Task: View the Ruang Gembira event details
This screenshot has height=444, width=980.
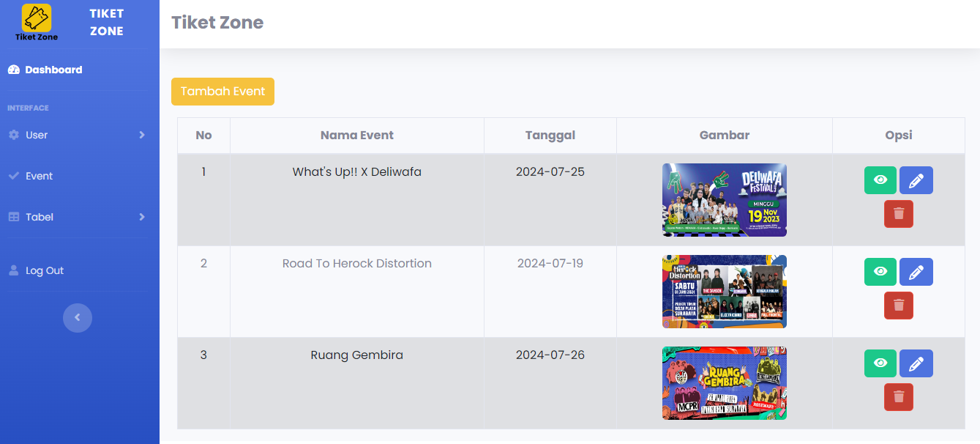Action: 880,363
